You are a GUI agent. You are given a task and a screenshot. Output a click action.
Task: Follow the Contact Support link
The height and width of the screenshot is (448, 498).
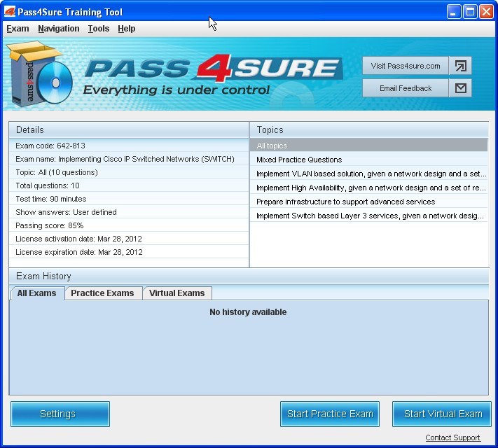[x=452, y=437]
